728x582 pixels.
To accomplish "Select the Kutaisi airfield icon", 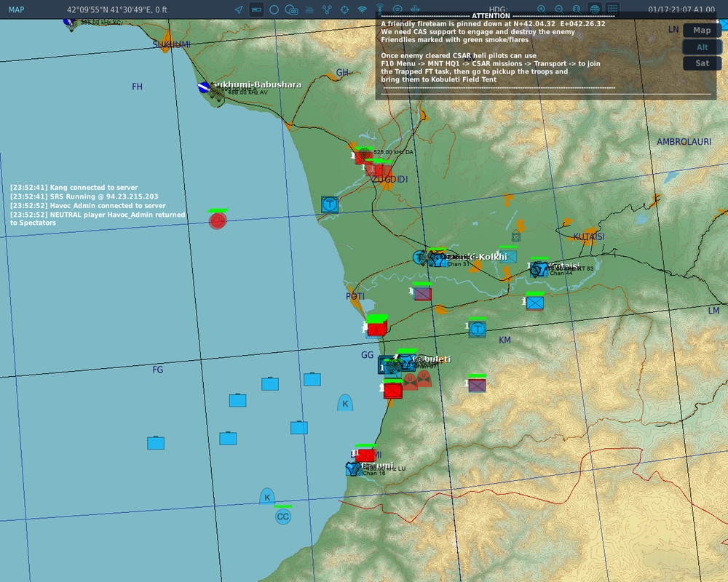I will 539,268.
